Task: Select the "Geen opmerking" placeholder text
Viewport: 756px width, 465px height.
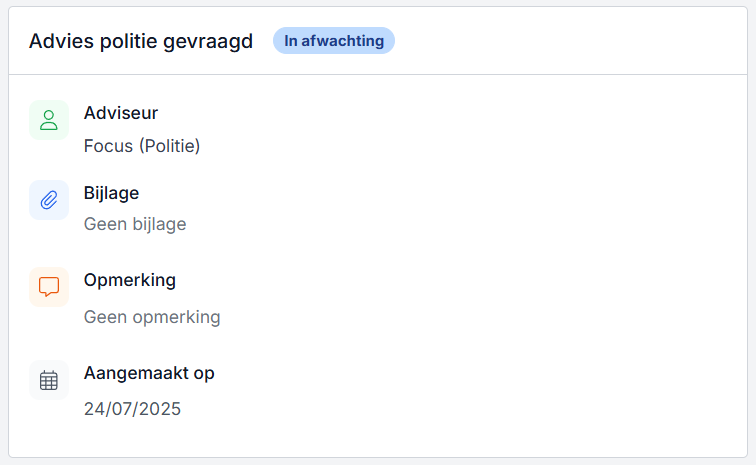Action: (x=152, y=317)
